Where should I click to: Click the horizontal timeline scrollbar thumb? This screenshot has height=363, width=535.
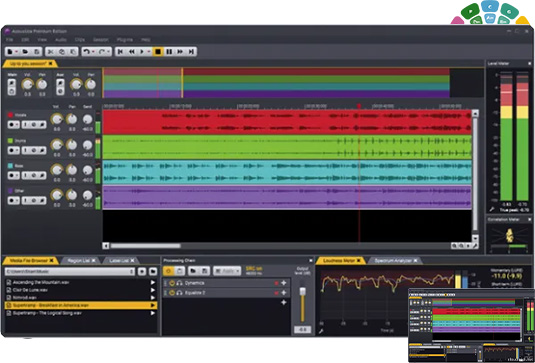coord(145,246)
